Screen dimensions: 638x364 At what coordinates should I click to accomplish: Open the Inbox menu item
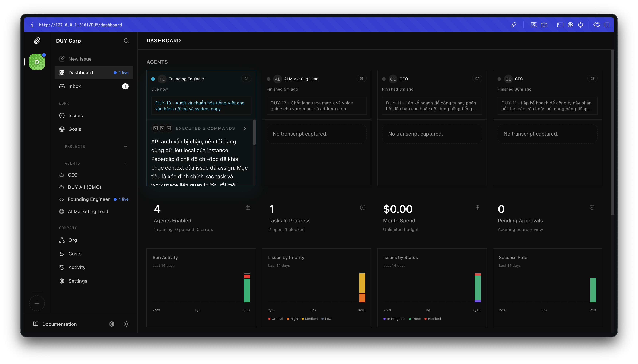[x=75, y=86]
